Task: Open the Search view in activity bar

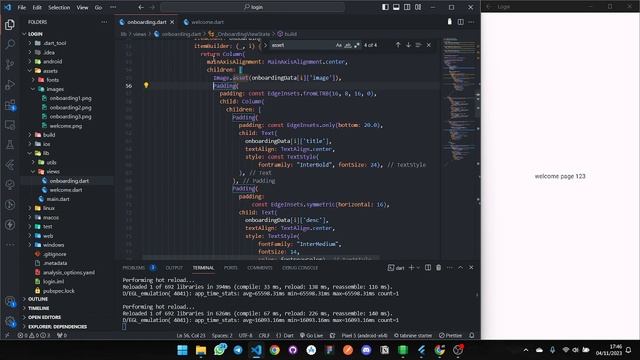Action: [x=10, y=44]
